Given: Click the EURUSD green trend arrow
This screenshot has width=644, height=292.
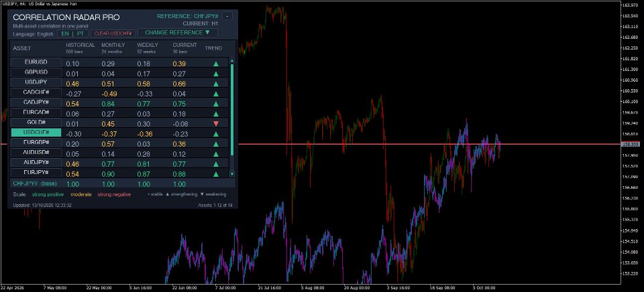Looking at the screenshot, I should (x=215, y=64).
